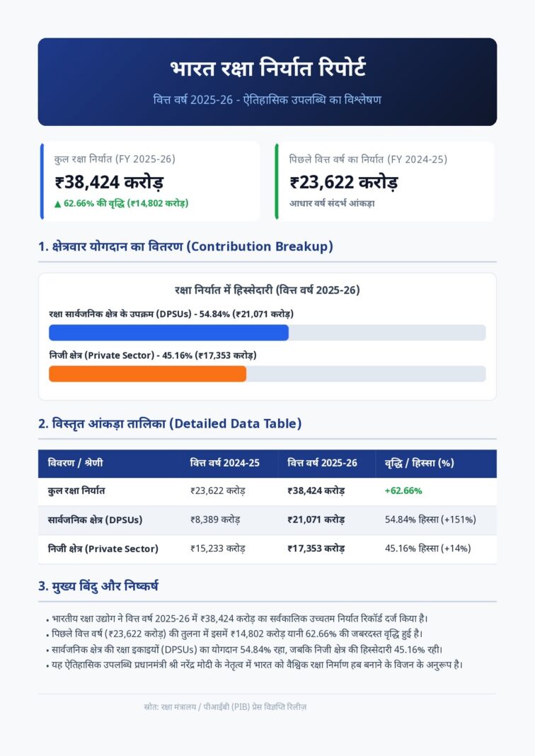The image size is (535, 756).
Task: Click the Contribution Breakup section heading
Action: 185,246
